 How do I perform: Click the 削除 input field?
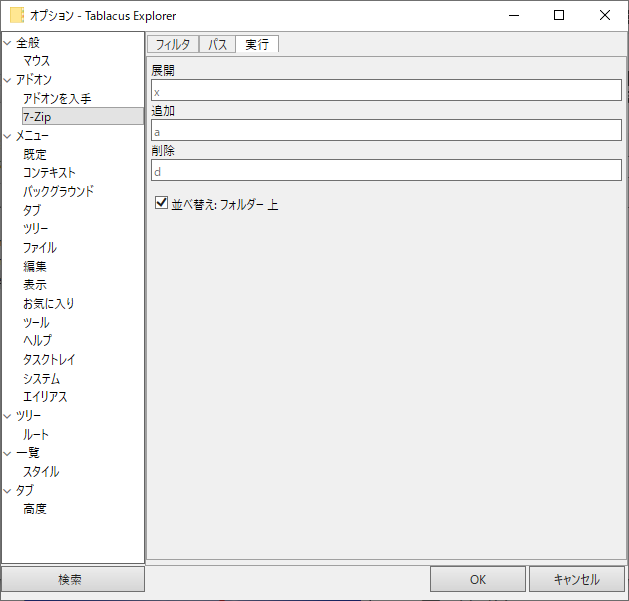point(386,170)
